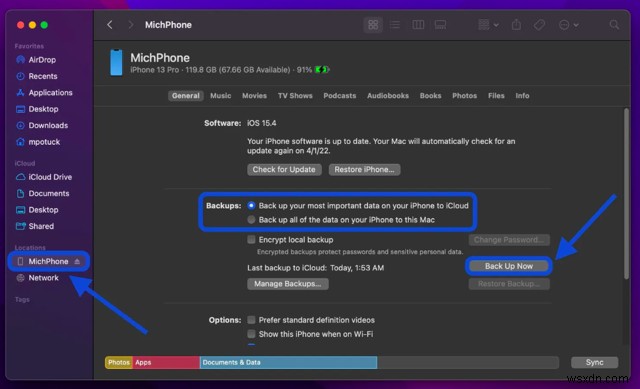The width and height of the screenshot is (640, 389).
Task: Click Manage Backups button
Action: click(288, 284)
